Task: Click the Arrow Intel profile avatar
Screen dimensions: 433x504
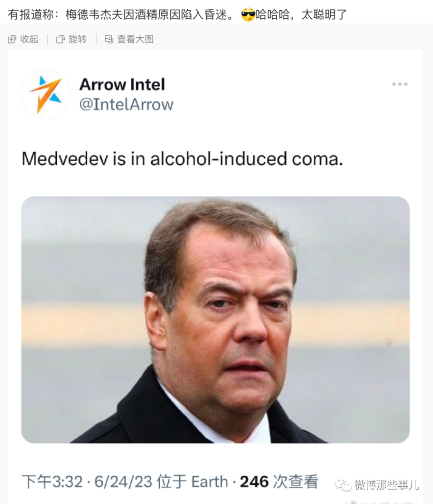Action: click(45, 94)
